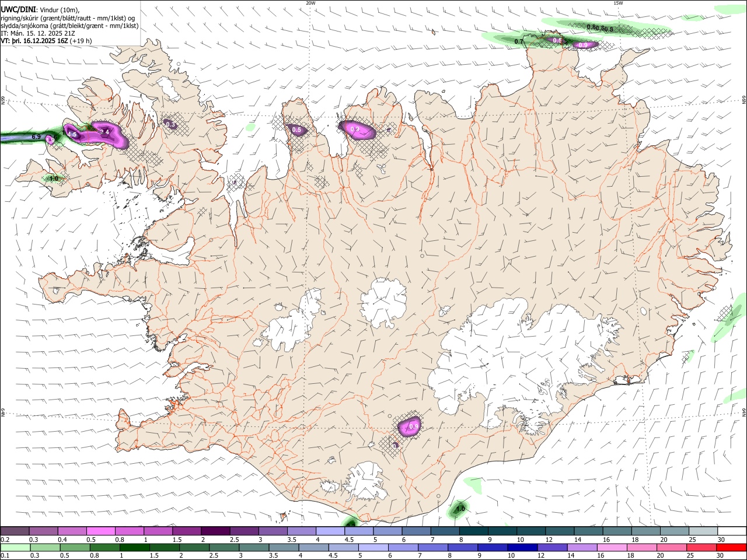Click the 1.0 value in the south-coast green shower cell
This screenshot has height=560, width=747.
[x=460, y=509]
